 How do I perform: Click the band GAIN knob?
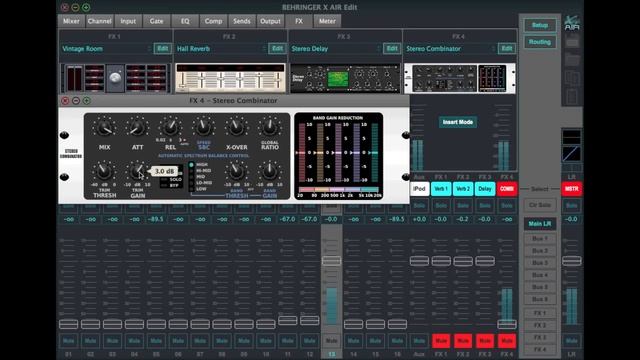click(x=270, y=172)
